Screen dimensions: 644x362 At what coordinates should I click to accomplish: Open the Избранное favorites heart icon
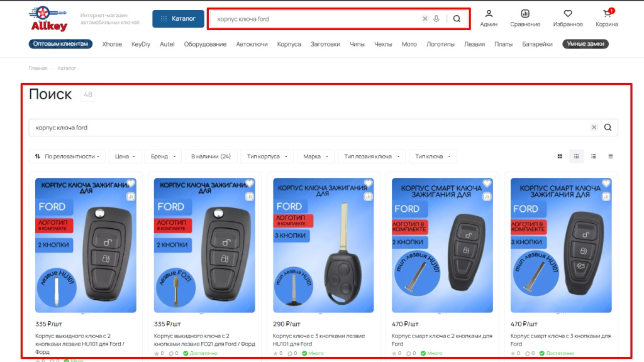coord(567,18)
